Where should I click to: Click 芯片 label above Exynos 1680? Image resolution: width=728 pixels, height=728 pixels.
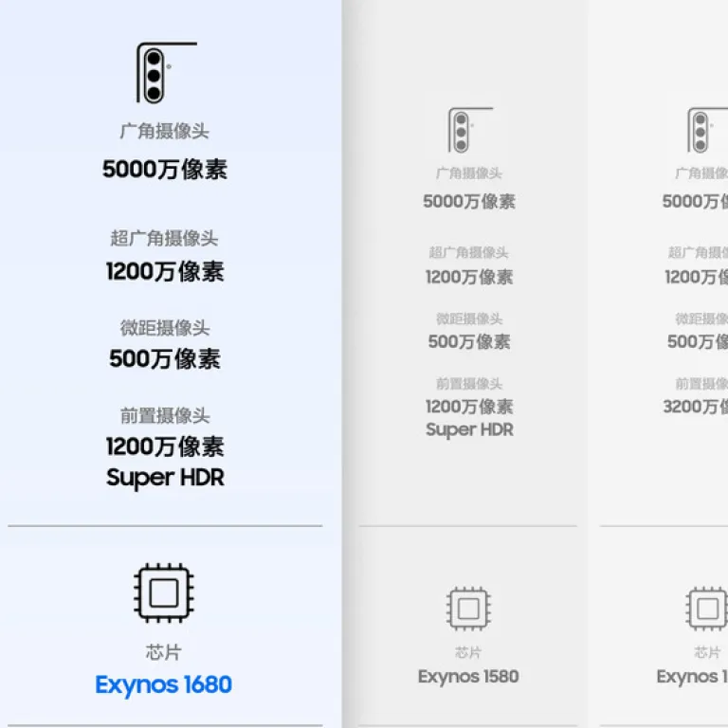163,652
